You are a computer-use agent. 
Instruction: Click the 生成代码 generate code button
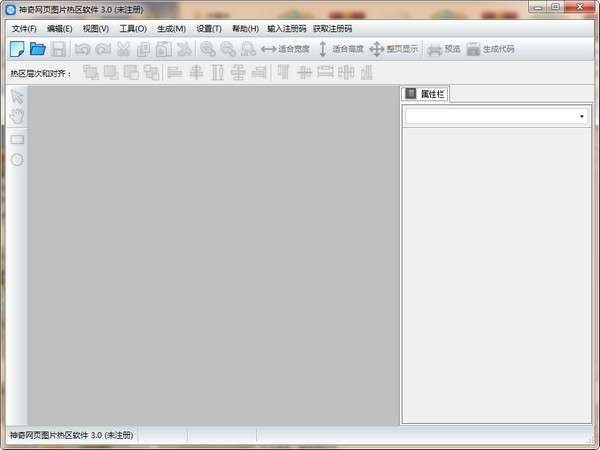point(491,49)
